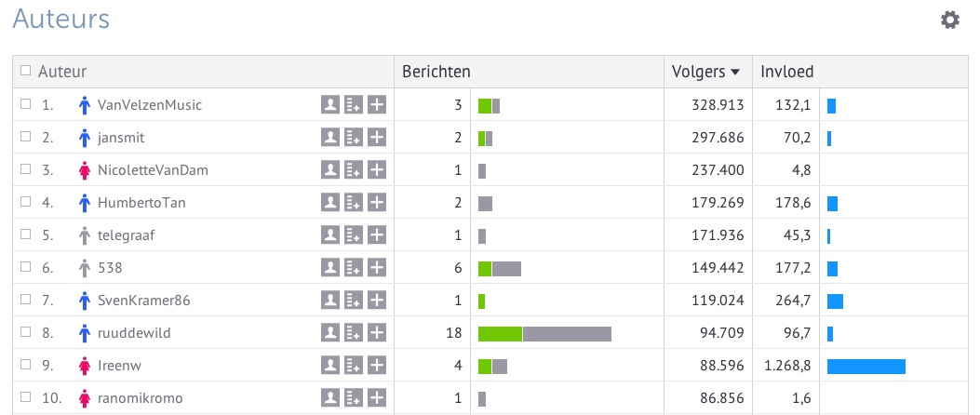Click the ruuddewild author name
The height and width of the screenshot is (415, 980).
coord(134,333)
